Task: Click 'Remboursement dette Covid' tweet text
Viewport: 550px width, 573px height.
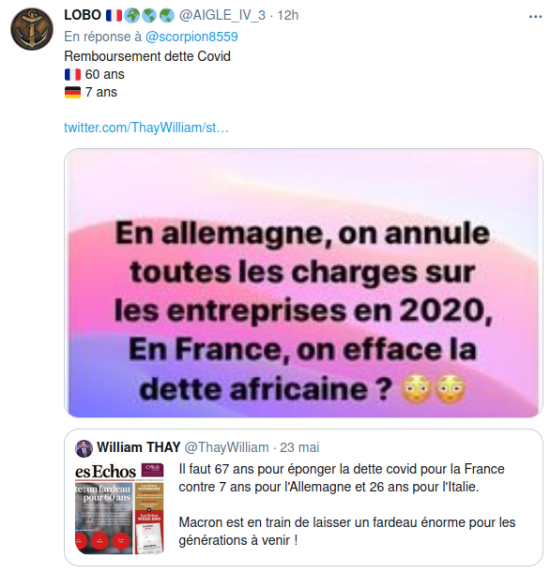Action: pyautogui.click(x=147, y=56)
